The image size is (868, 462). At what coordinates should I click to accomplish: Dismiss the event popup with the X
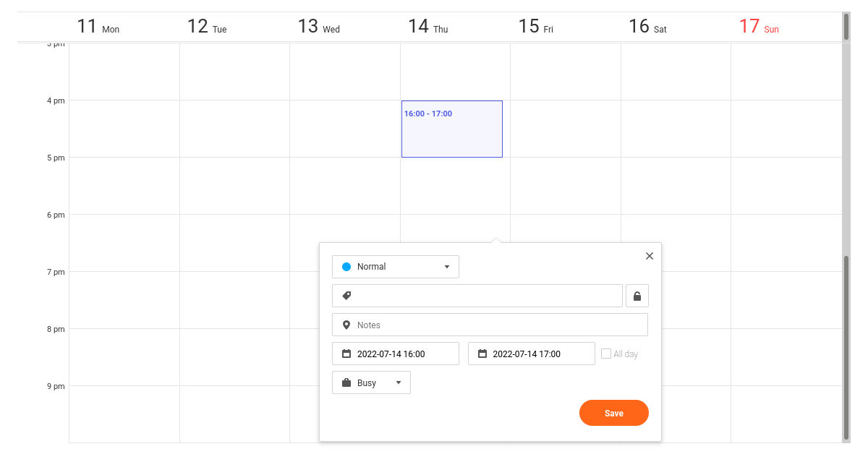point(649,255)
